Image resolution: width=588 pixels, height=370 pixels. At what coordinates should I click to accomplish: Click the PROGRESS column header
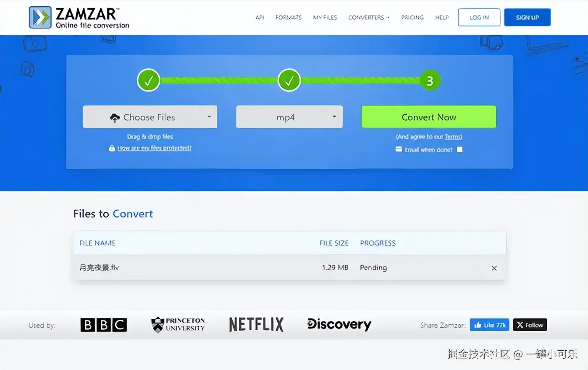point(378,243)
